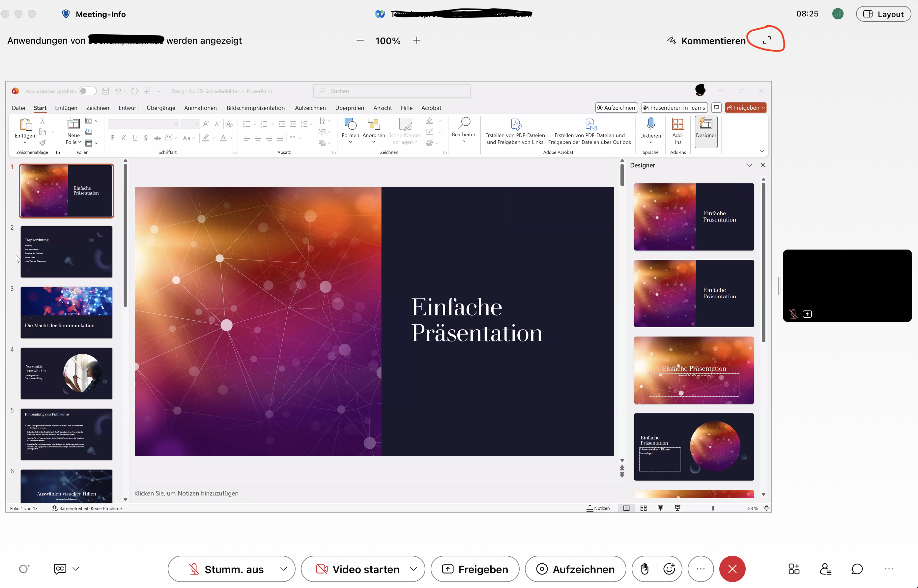Image resolution: width=918 pixels, height=588 pixels.
Task: Switch to the Animationen tab
Action: click(x=200, y=108)
